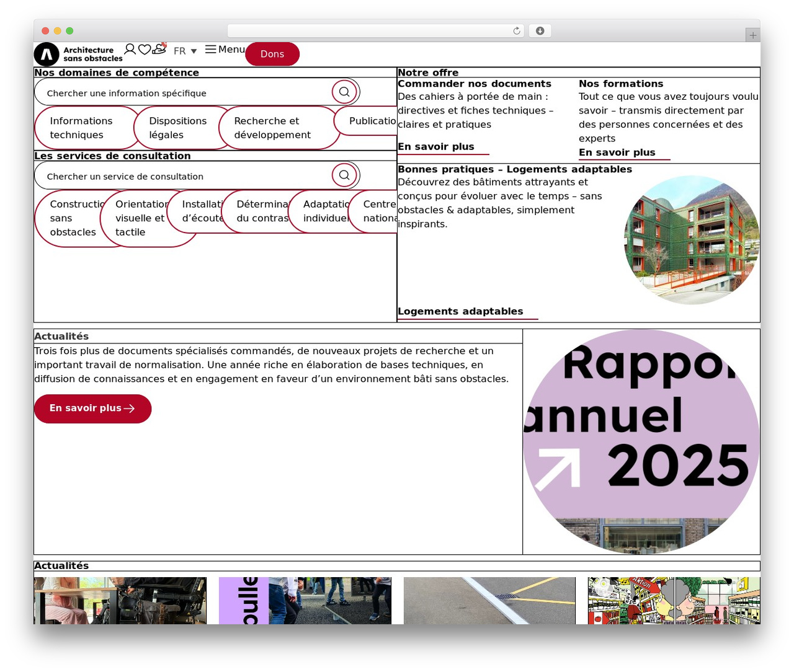Click the Dons button

[272, 54]
